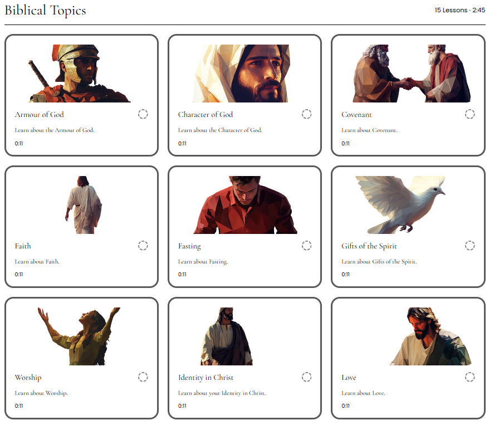Click the praying man image on the Fasting card
504x425 pixels.
tap(245, 203)
